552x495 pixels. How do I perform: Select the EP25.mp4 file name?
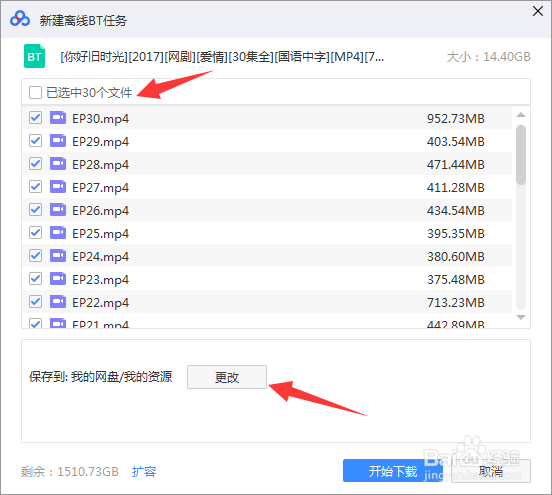(100, 233)
